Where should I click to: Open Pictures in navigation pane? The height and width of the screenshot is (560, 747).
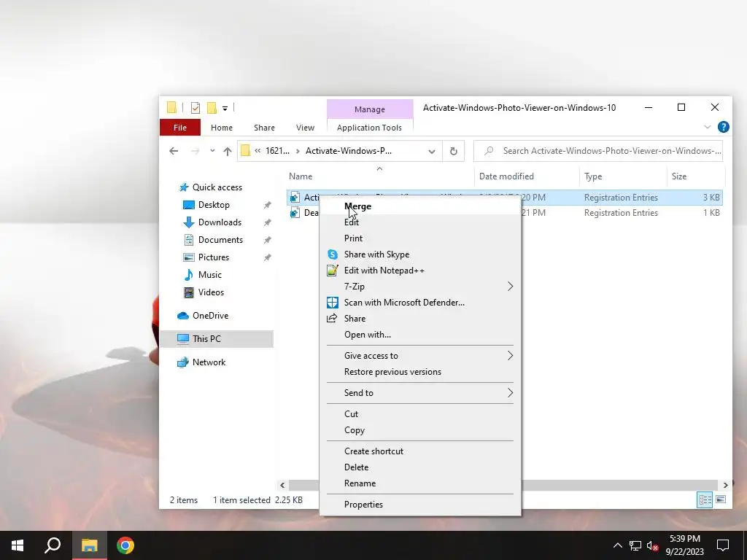click(214, 257)
